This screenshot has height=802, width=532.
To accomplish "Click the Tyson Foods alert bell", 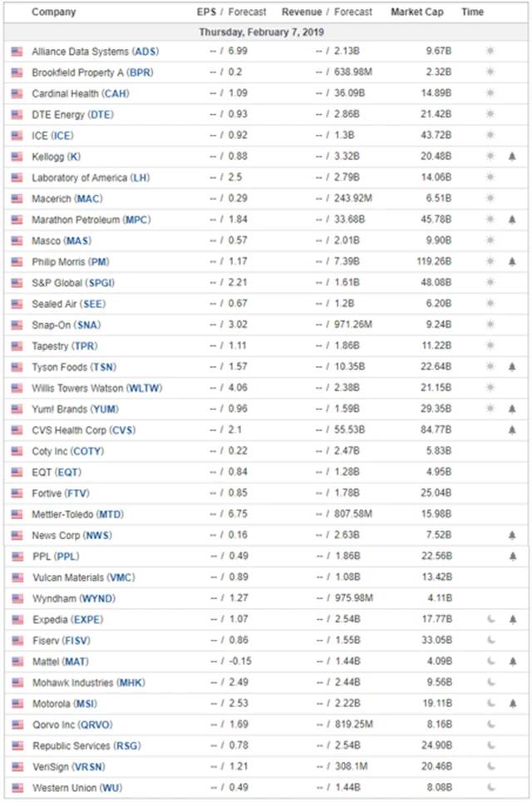I will coord(512,367).
